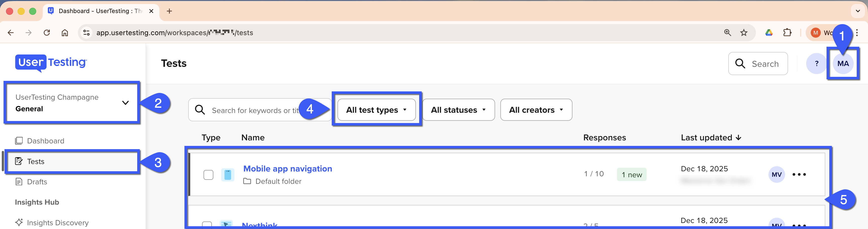The width and height of the screenshot is (868, 229).
Task: Select Tests in the sidebar
Action: click(72, 161)
